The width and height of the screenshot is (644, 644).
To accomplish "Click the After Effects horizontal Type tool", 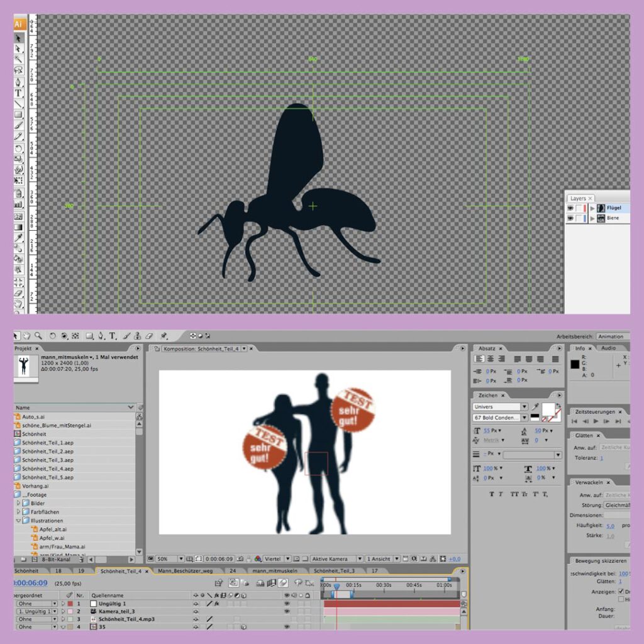I will point(113,336).
